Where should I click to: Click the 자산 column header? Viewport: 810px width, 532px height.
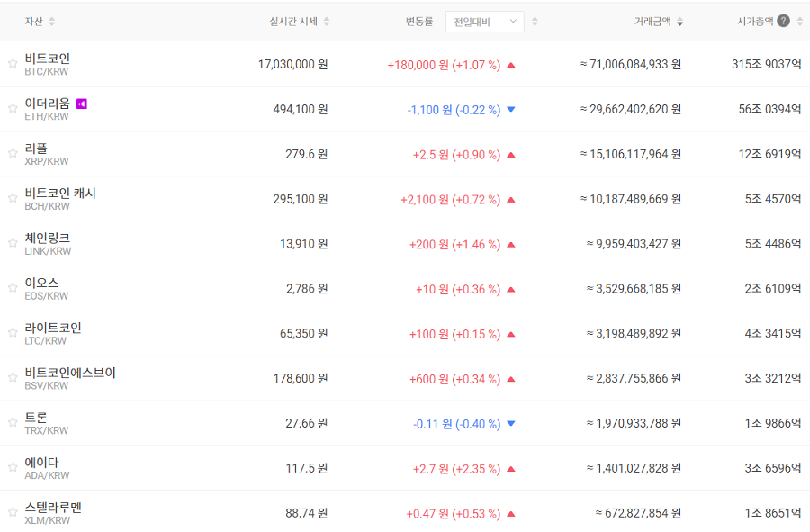(33, 22)
